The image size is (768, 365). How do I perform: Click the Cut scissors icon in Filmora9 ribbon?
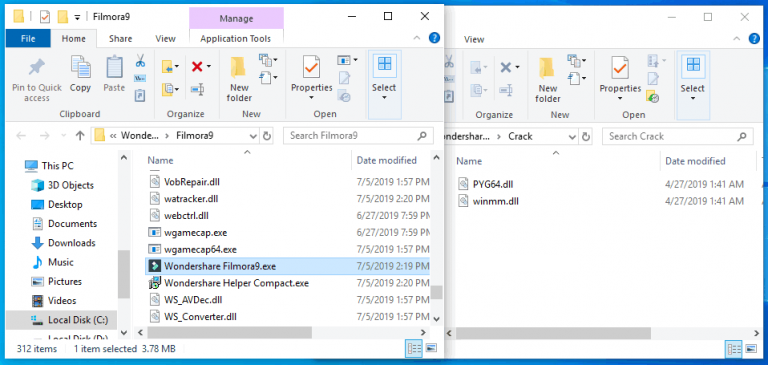[140, 61]
